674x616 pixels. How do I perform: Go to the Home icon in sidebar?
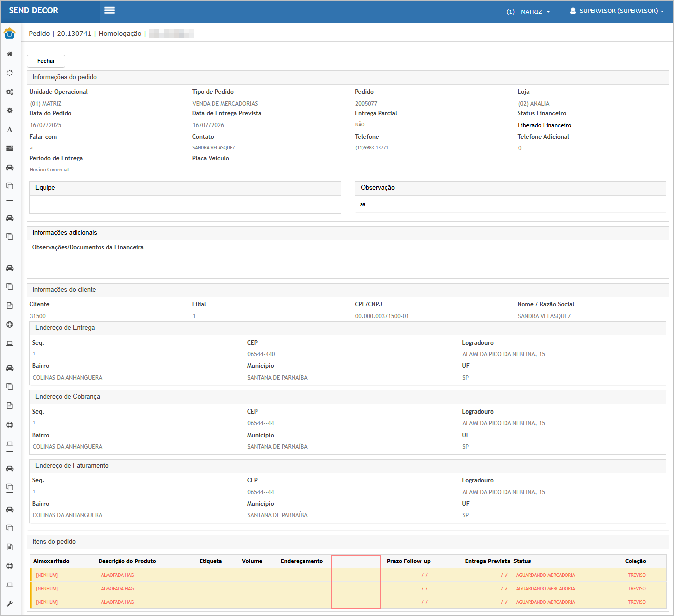click(9, 54)
